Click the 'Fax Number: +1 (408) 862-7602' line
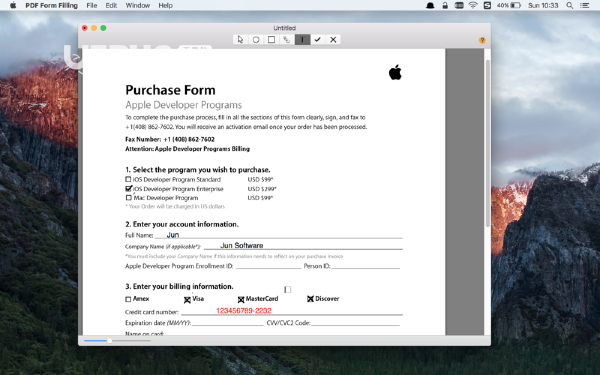600x375 pixels. (x=170, y=139)
